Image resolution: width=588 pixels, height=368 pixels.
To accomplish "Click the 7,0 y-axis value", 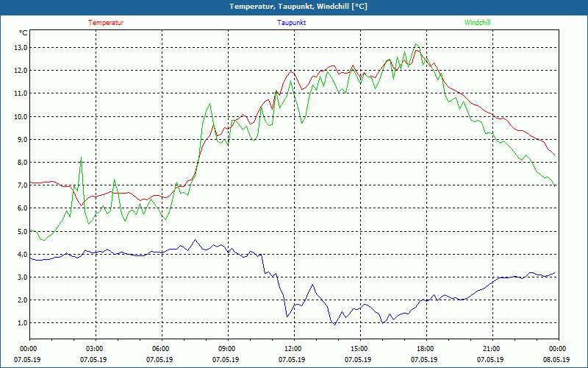I will pyautogui.click(x=23, y=185).
